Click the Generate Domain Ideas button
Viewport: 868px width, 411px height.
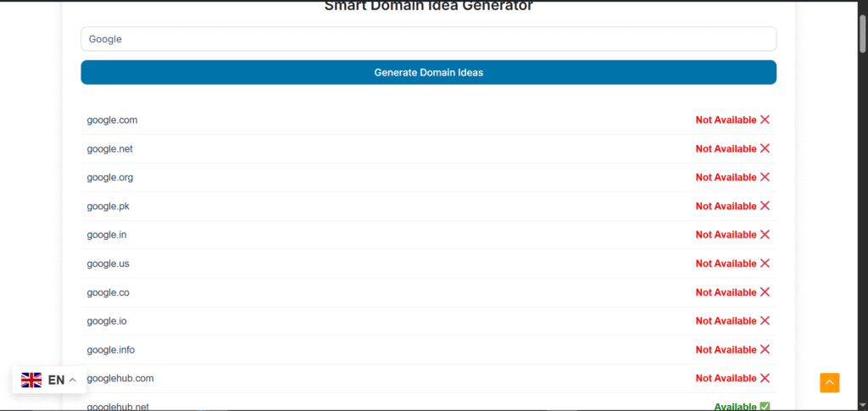(x=428, y=73)
